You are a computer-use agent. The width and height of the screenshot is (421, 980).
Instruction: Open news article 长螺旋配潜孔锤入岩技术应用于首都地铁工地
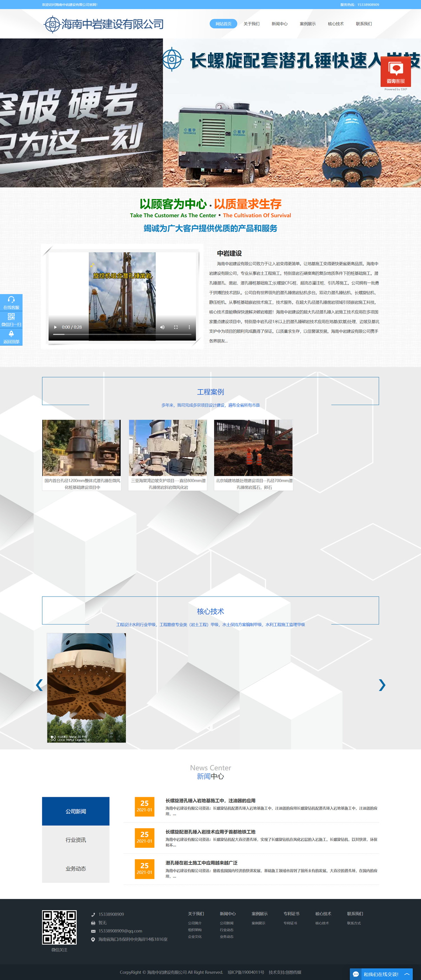coord(210,832)
